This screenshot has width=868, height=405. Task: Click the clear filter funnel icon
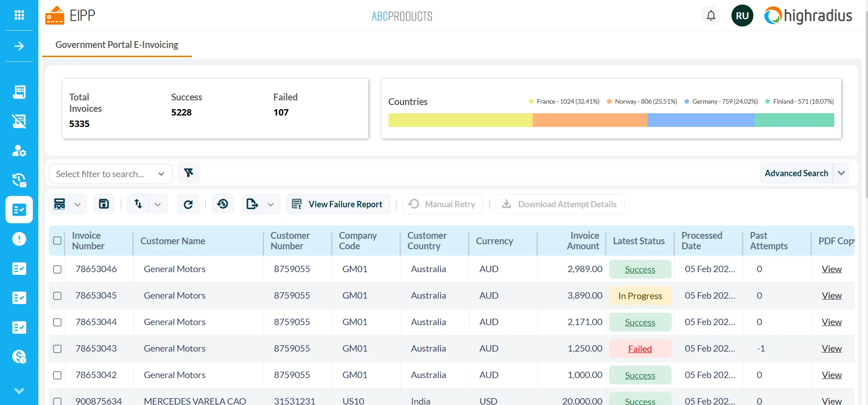[189, 173]
